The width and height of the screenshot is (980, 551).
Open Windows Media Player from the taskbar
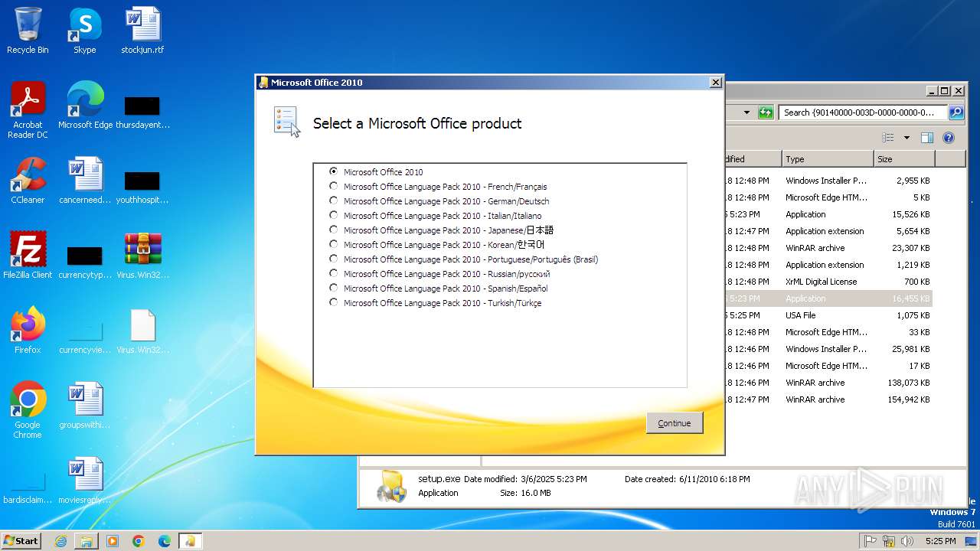pos(113,541)
